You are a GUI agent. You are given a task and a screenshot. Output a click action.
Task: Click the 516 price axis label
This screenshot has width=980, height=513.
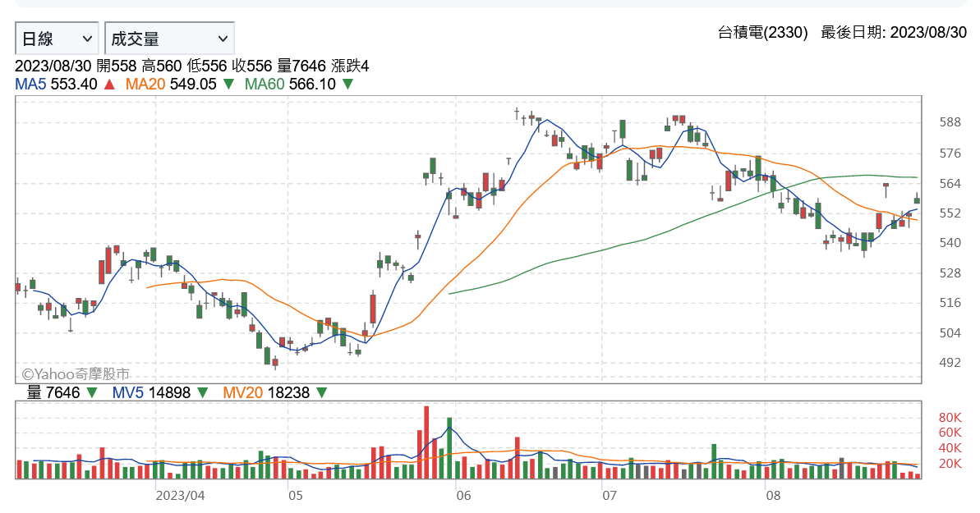950,303
